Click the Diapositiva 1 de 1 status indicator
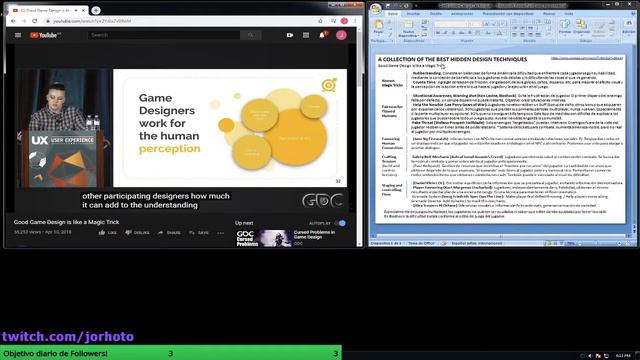This screenshot has height=360, width=640. tap(386, 243)
